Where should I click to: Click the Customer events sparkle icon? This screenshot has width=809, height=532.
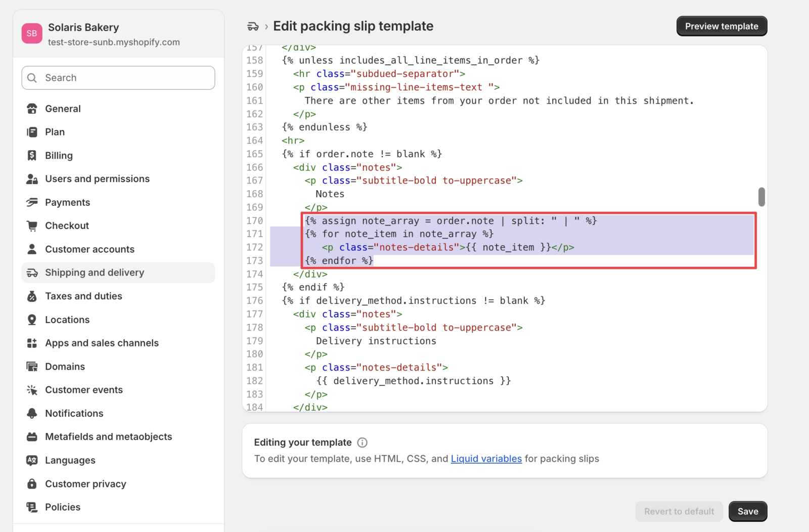point(32,390)
